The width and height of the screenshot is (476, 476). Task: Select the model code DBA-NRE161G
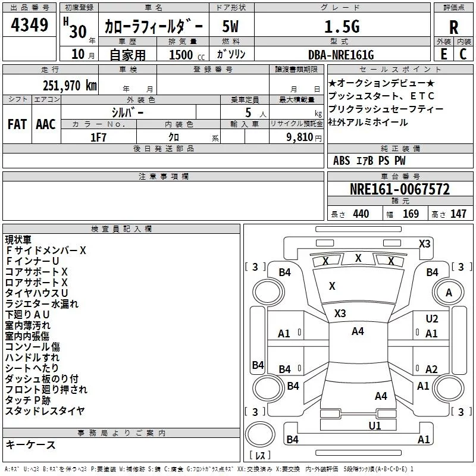tap(341, 55)
